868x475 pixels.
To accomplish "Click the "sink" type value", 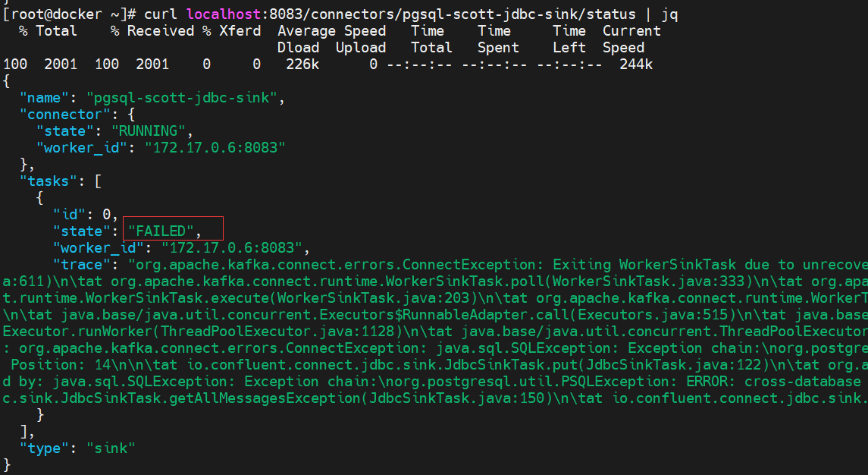I will coord(111,448).
